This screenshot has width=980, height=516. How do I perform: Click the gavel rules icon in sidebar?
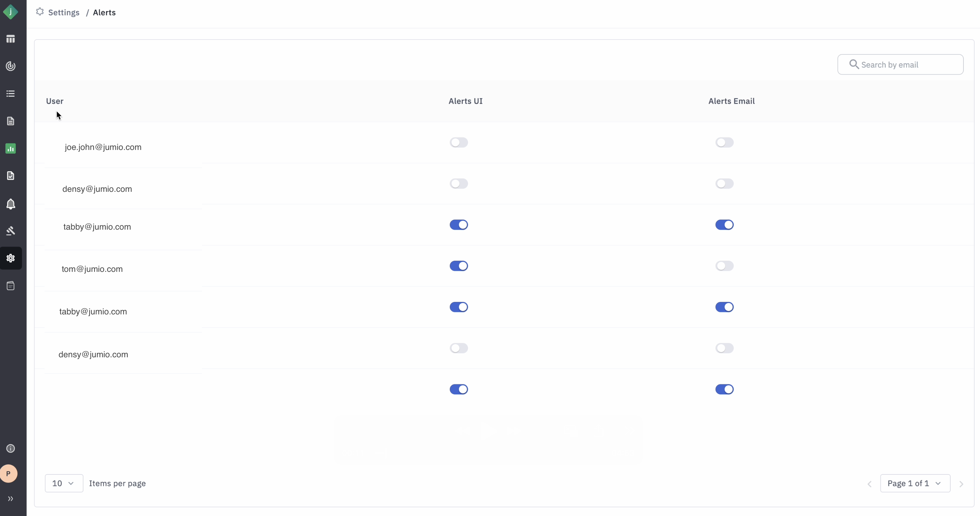point(11,231)
